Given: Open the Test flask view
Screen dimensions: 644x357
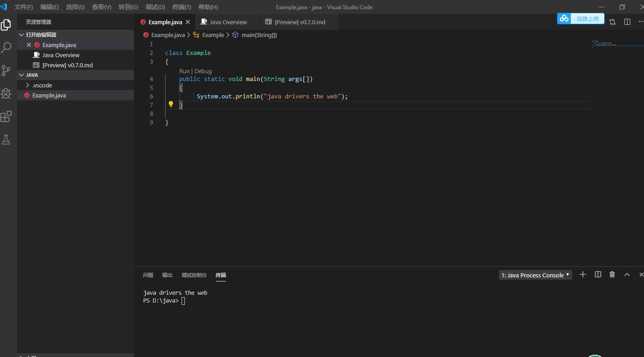Looking at the screenshot, I should click(6, 140).
